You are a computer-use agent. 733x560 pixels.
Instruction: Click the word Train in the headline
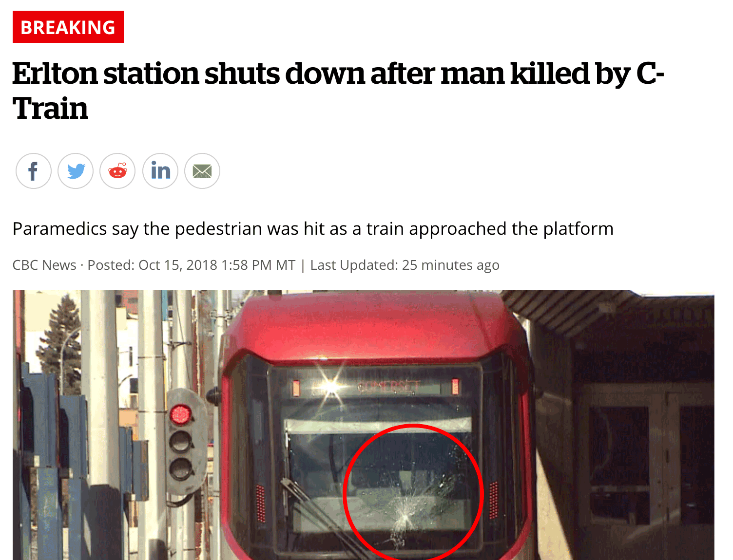50,108
